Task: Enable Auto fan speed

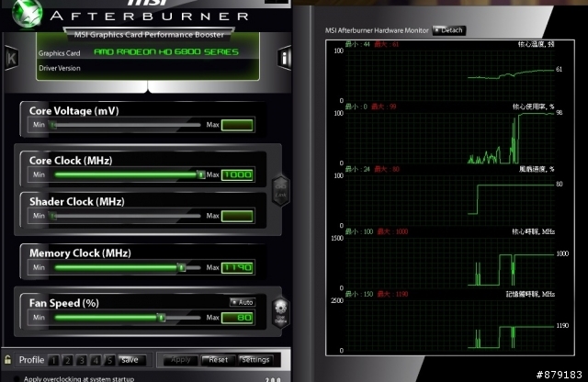Action: [243, 302]
